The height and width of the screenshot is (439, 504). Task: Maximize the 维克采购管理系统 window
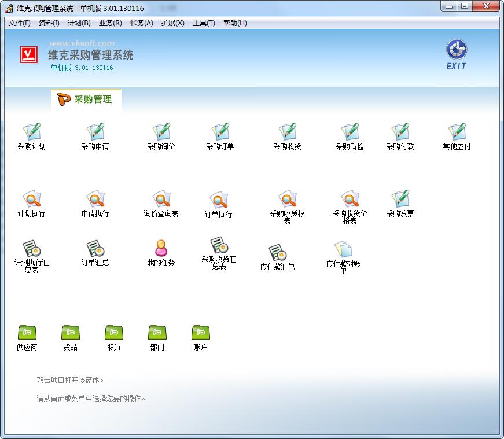coord(465,6)
